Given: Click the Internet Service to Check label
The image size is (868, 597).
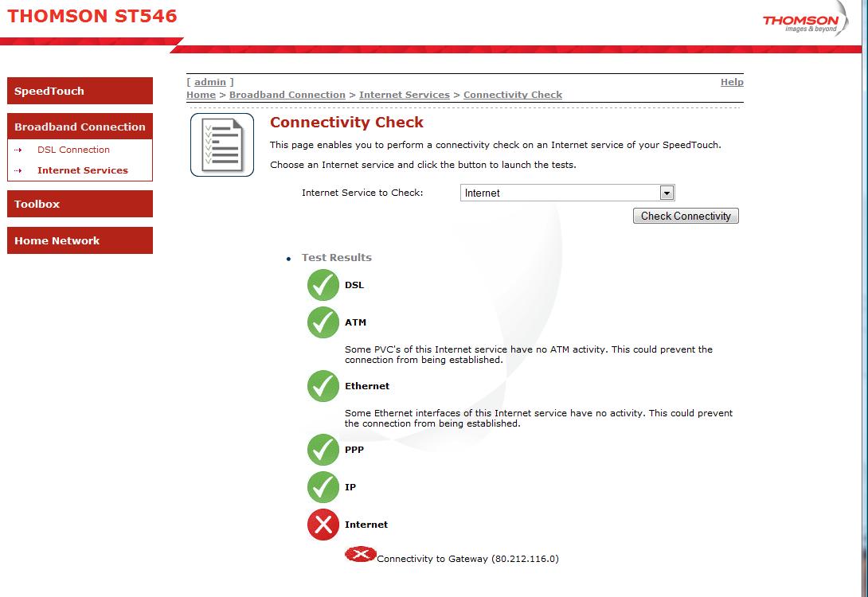Looking at the screenshot, I should tap(362, 193).
